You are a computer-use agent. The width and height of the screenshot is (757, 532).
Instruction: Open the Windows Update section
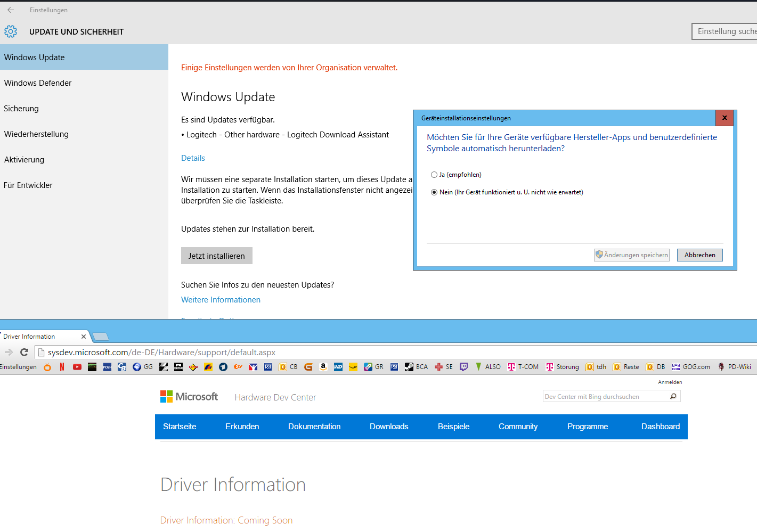tap(84, 57)
